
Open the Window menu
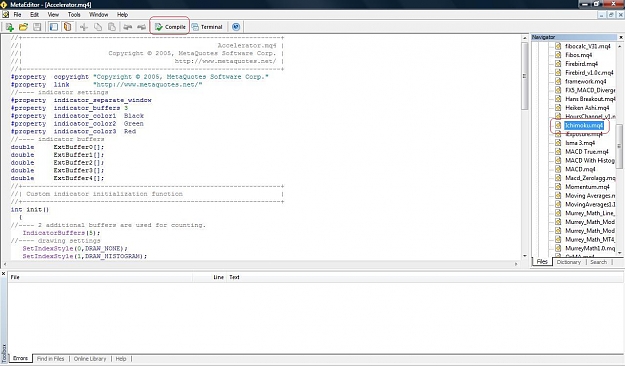[x=98, y=15]
